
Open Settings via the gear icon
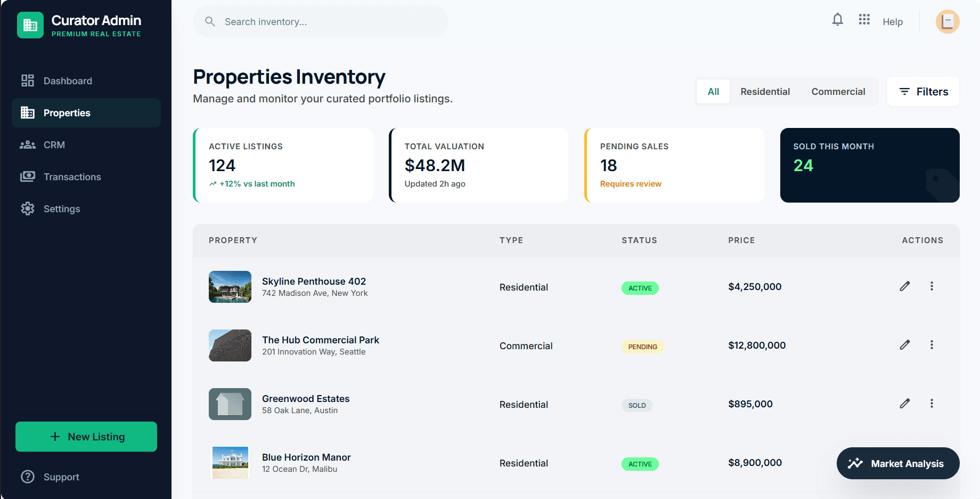point(28,208)
